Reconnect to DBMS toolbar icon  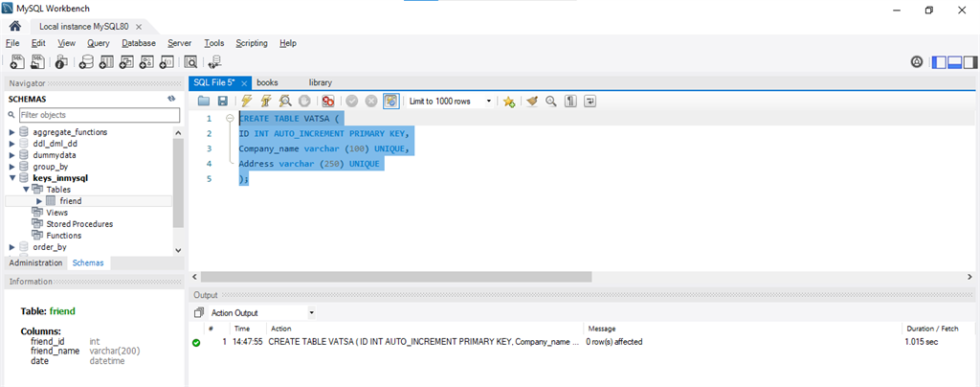[214, 61]
